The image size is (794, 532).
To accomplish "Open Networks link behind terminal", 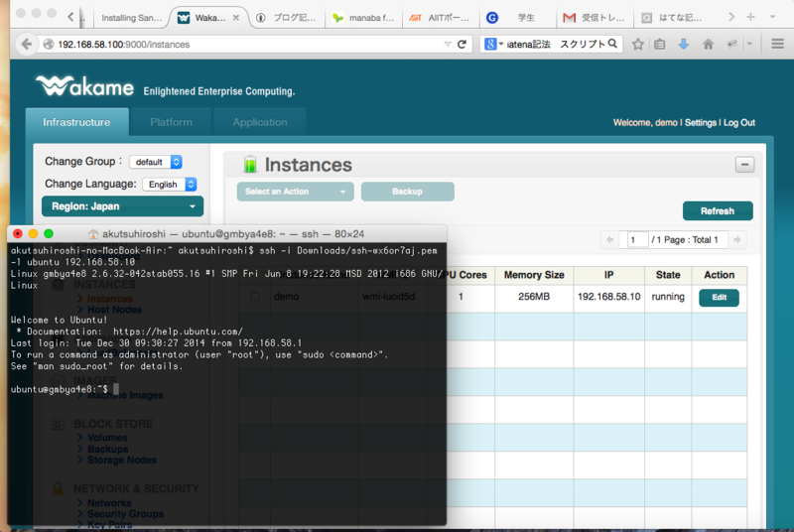I will point(109,502).
